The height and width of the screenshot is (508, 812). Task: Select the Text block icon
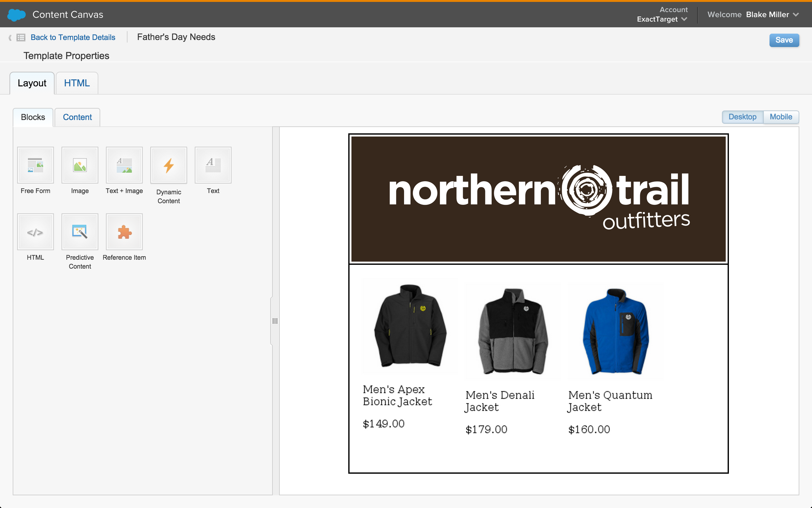click(213, 165)
